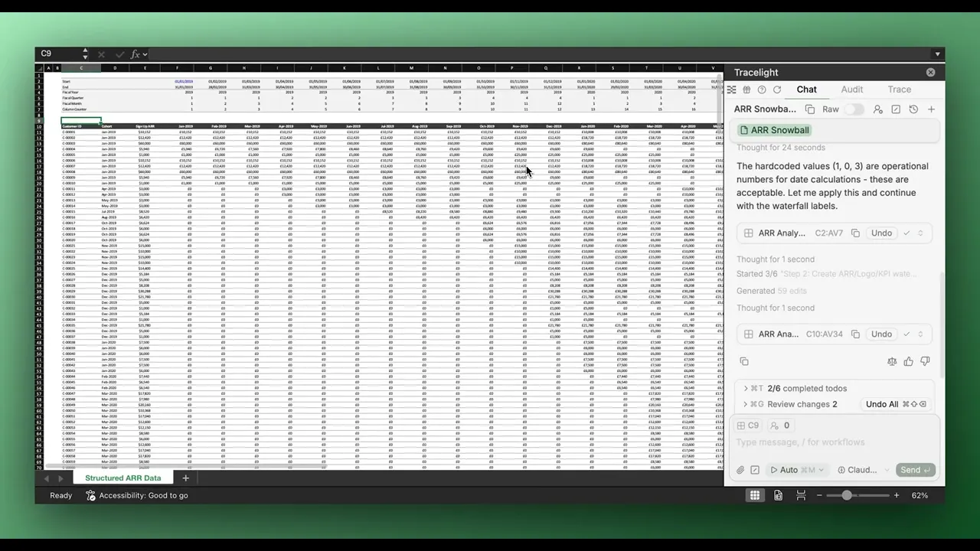
Task: Click the formula bar input area
Action: [x=540, y=54]
